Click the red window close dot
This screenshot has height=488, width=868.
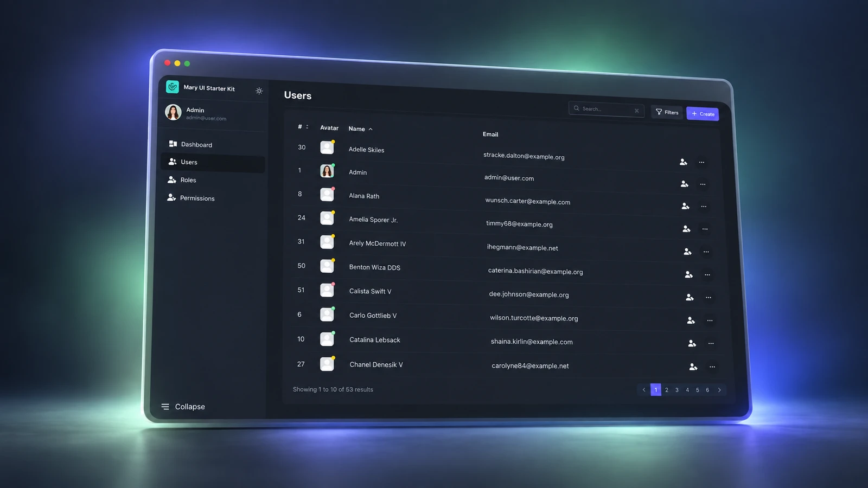click(168, 63)
